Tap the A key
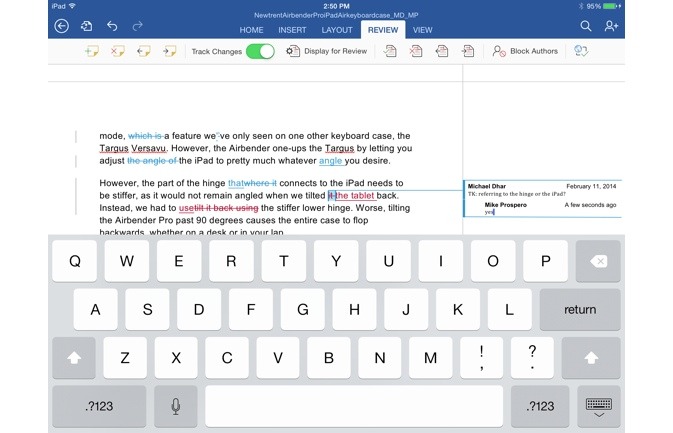 tap(95, 309)
